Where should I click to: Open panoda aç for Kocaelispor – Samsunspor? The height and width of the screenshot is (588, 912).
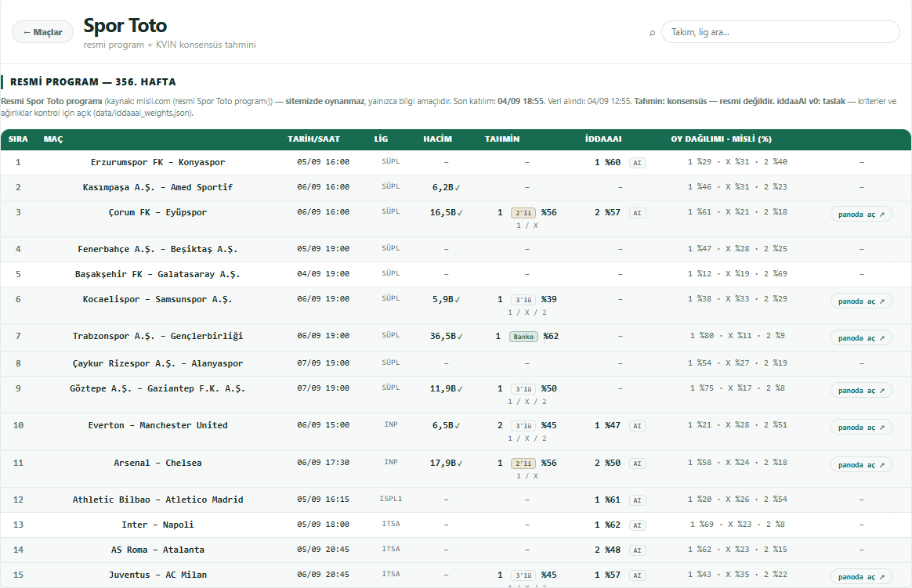coord(861,301)
